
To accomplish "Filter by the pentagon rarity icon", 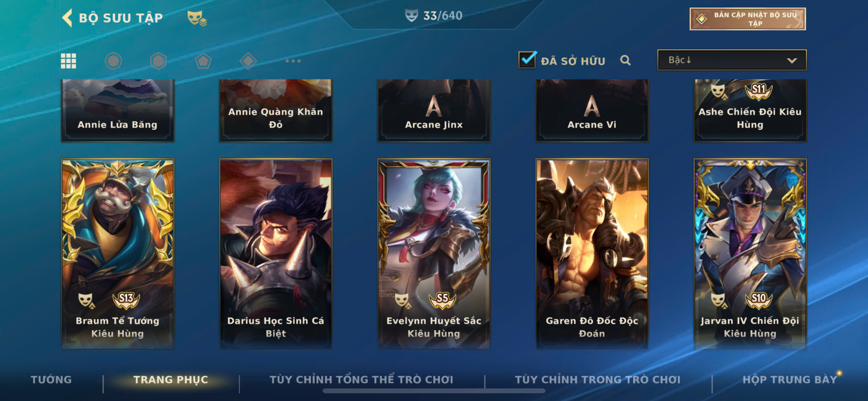I will (203, 61).
